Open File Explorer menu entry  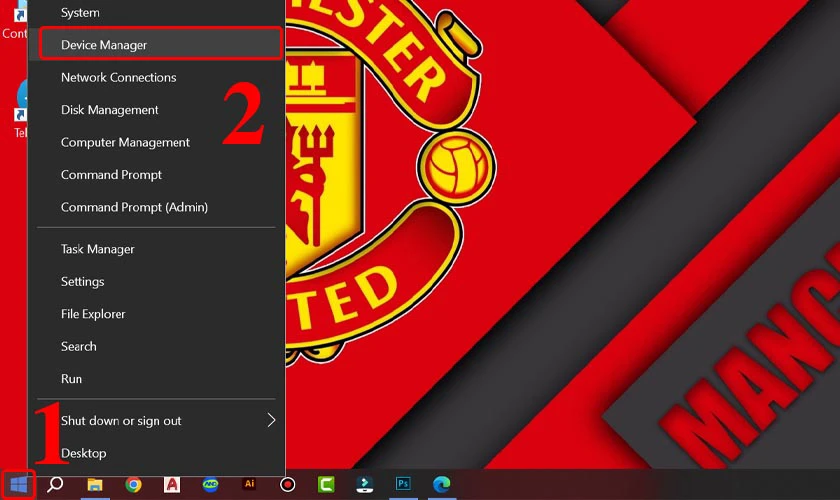coord(156,314)
